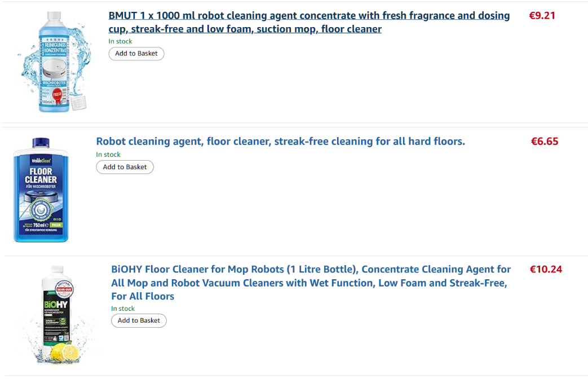Click the €9.21 price of the BMUT item
Viewport: 588px width, 383px height.
pos(542,16)
